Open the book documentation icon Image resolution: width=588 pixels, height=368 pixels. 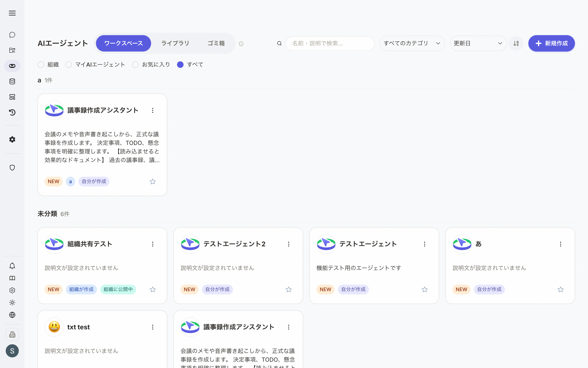pos(12,278)
